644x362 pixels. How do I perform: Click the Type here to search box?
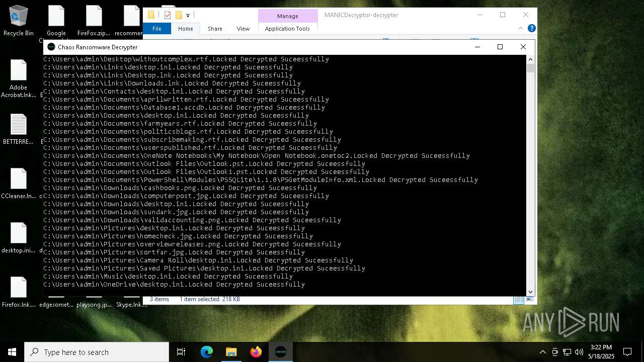[x=97, y=352]
